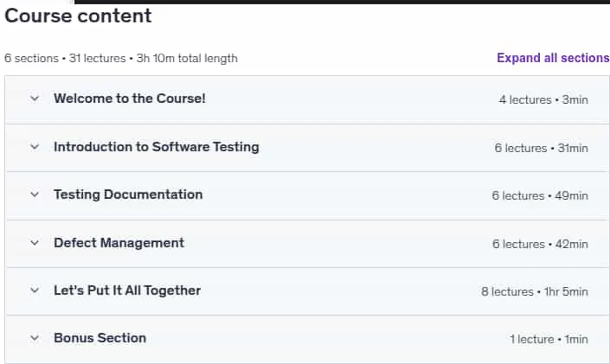Click the chevron beside Defect Management
Viewport: 610px width, 364px height.
(35, 243)
